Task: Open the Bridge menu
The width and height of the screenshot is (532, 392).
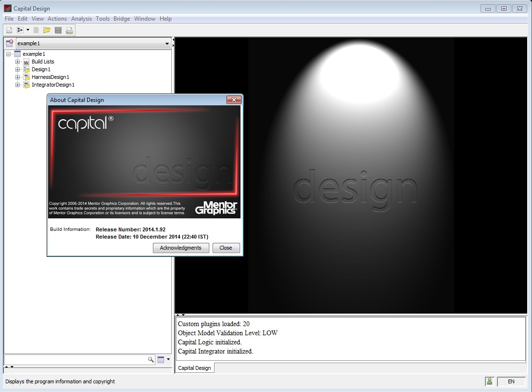Action: (x=122, y=19)
